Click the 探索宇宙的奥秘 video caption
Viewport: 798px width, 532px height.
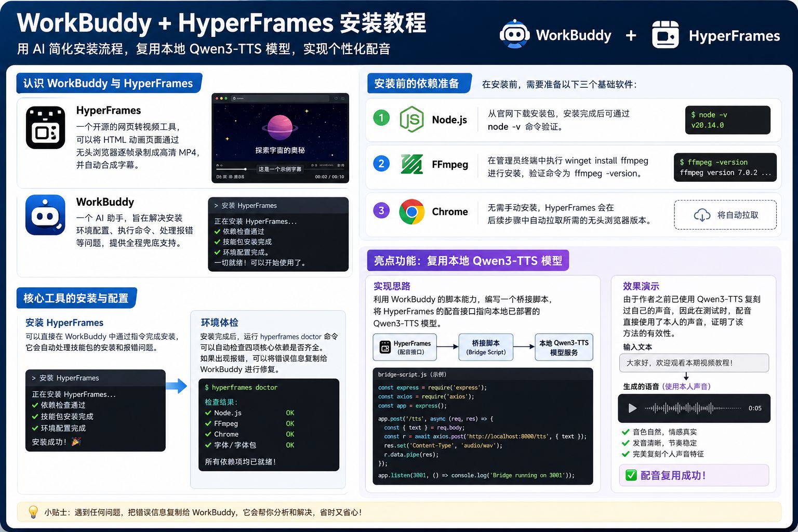tap(280, 150)
